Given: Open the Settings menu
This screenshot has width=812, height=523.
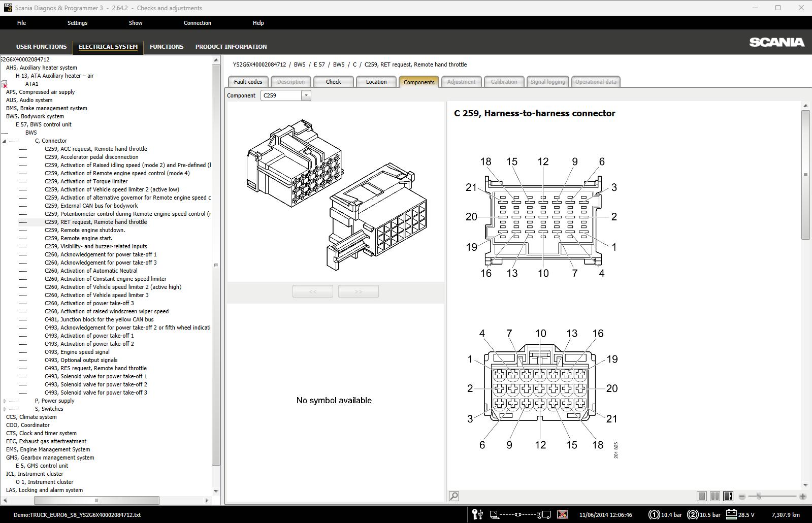Looking at the screenshot, I should (77, 23).
